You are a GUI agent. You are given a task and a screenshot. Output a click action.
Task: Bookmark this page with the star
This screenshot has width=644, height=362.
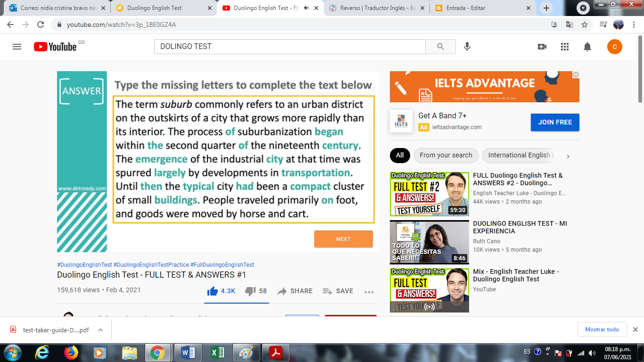pos(585,25)
